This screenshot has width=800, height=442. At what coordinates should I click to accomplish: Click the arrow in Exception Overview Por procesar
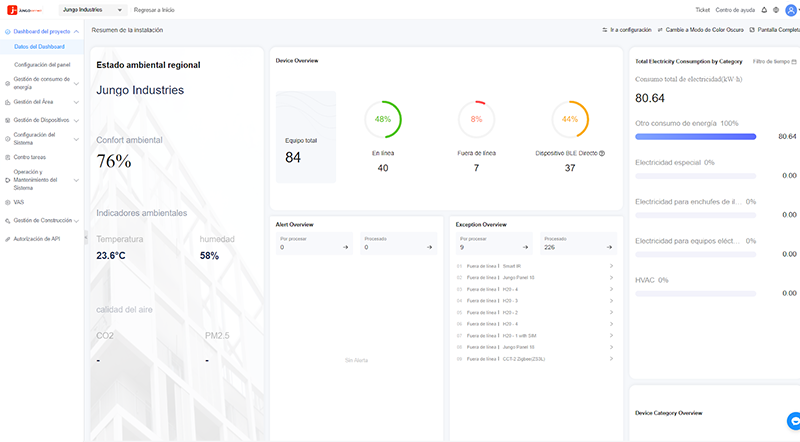point(525,247)
